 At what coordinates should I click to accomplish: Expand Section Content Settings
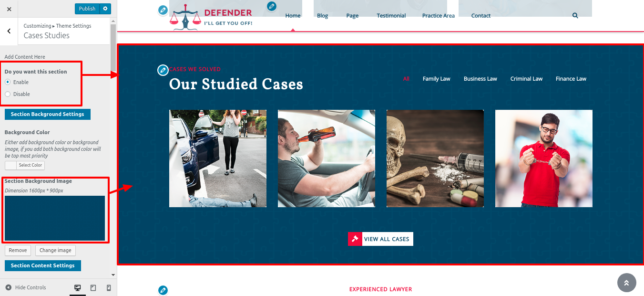click(x=42, y=265)
